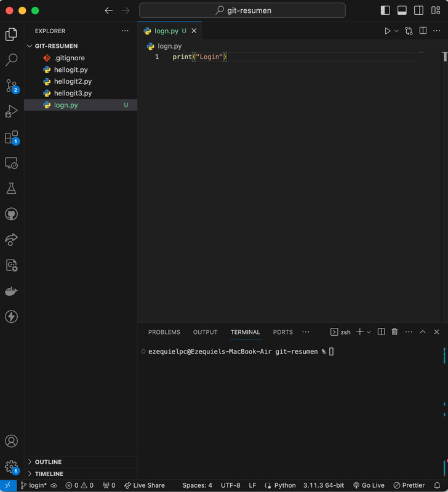Split the editor right
This screenshot has width=448, height=492.
pos(423,31)
